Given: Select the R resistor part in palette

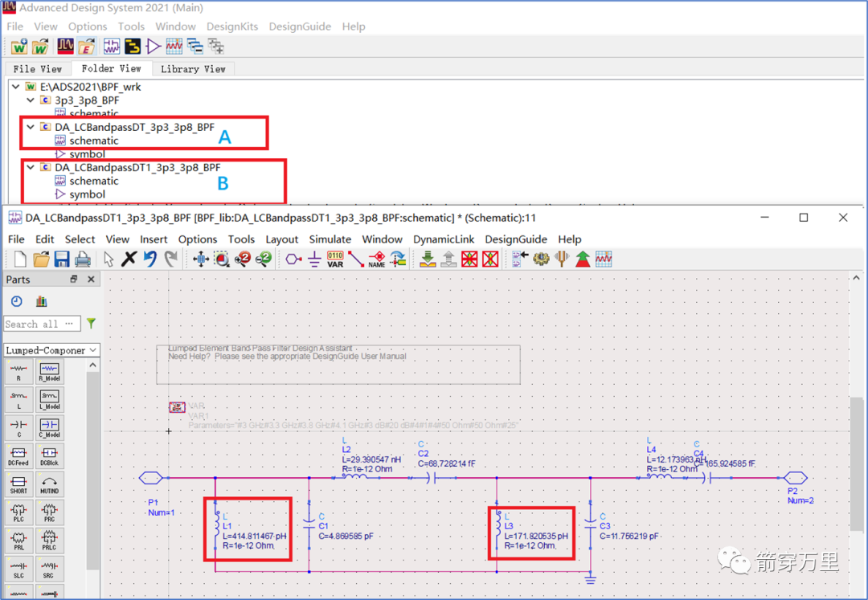Looking at the screenshot, I should pos(18,371).
